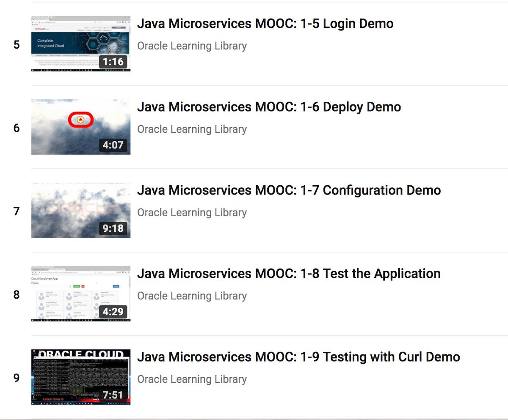Open the 1-8 Test the Application title
Screen dimensions: 508x420
tap(288, 274)
